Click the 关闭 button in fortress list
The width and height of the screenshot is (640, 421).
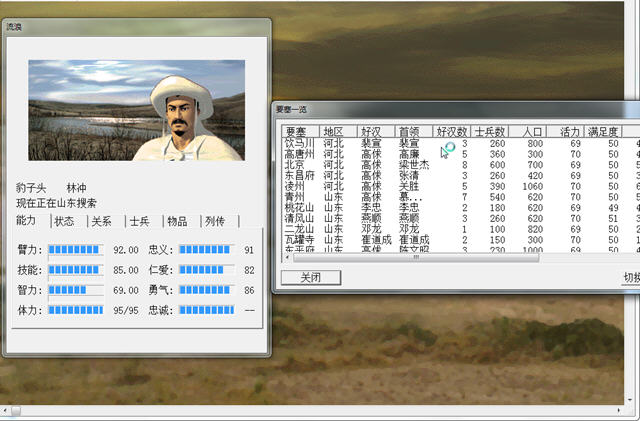tap(311, 278)
